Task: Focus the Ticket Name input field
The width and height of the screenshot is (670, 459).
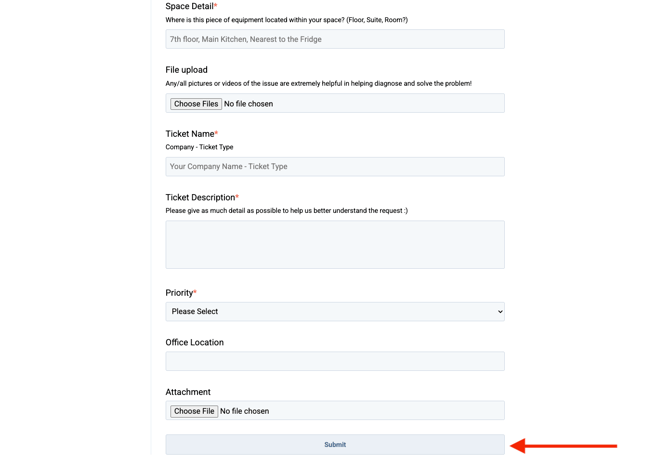Action: [335, 166]
